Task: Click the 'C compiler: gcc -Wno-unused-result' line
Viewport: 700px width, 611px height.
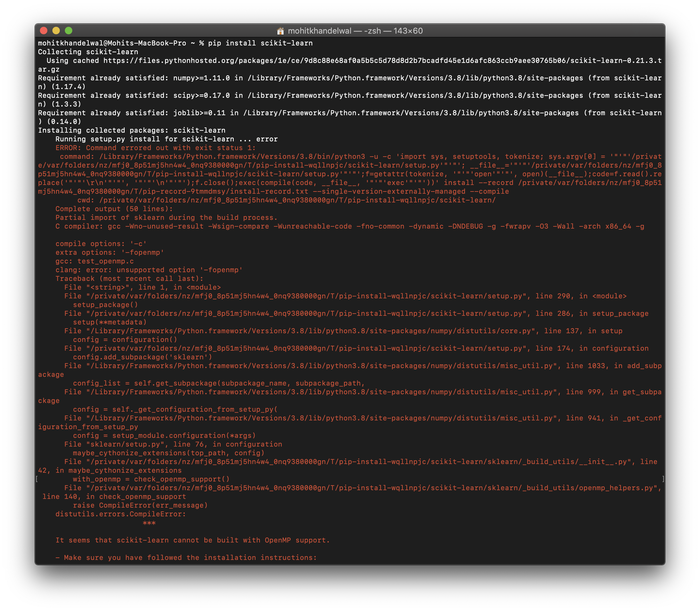Action: 350,226
